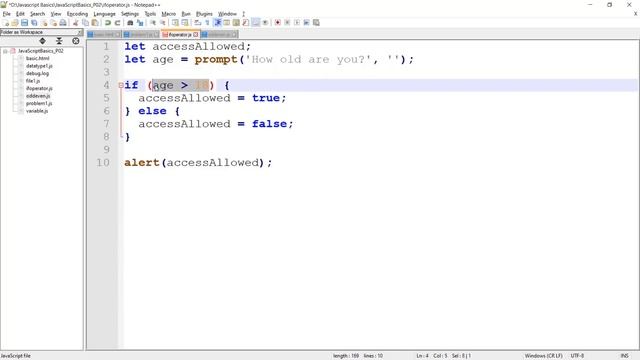Click the Close All toolbar icon

(53, 22)
